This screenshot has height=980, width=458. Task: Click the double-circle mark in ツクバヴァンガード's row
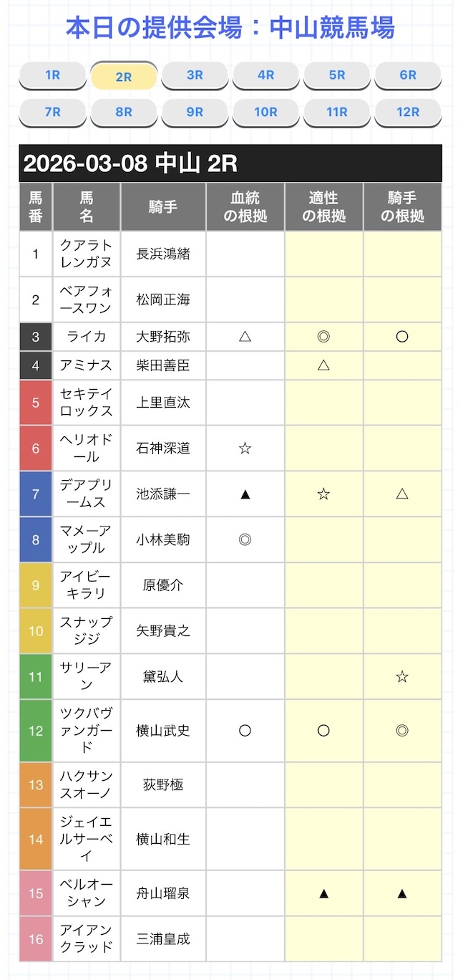[x=402, y=730]
